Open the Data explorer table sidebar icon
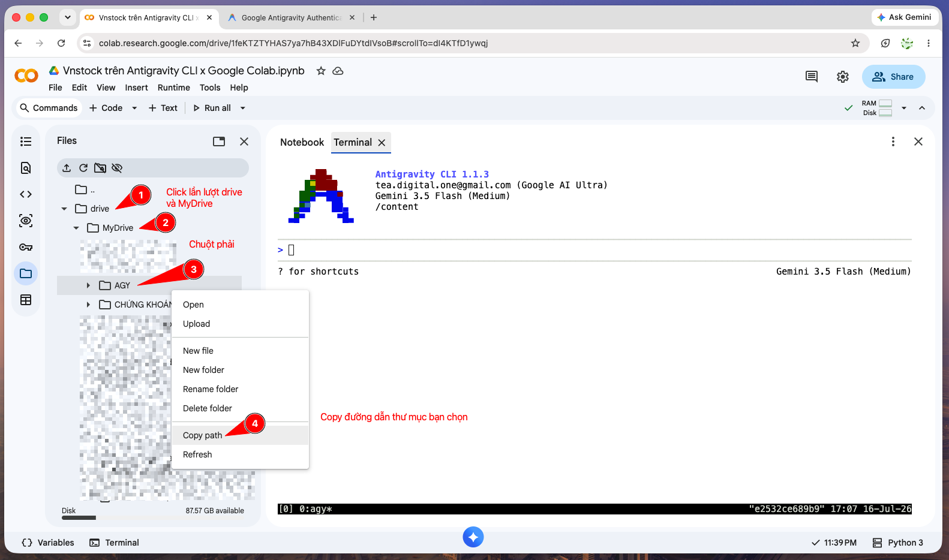The width and height of the screenshot is (949, 560). click(26, 300)
